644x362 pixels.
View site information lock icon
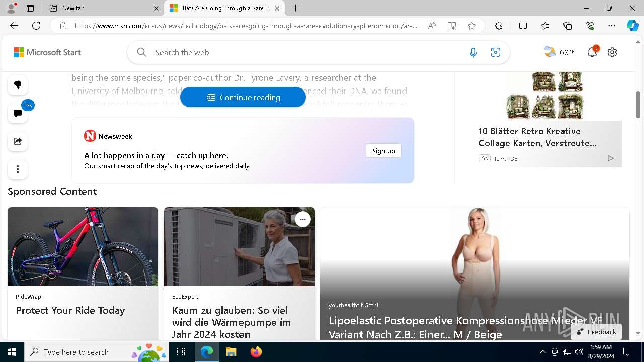click(63, 26)
